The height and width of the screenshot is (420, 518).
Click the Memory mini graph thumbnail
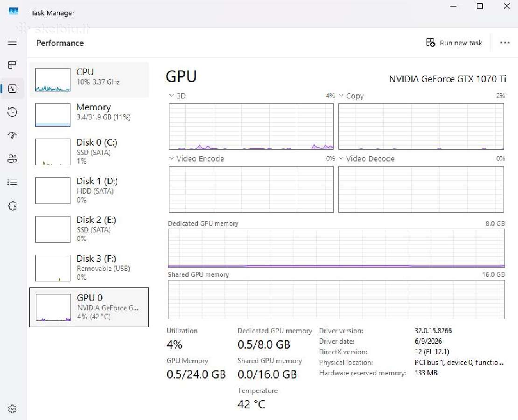pos(53,115)
